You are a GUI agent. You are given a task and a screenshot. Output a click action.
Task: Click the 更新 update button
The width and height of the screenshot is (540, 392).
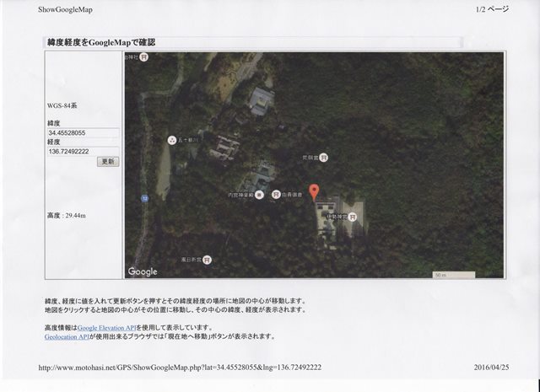(x=108, y=161)
